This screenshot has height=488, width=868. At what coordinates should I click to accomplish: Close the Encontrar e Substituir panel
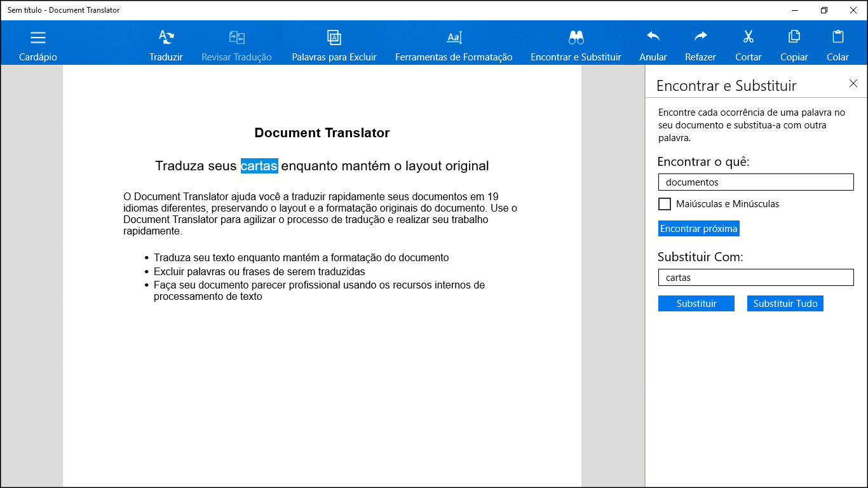[853, 84]
